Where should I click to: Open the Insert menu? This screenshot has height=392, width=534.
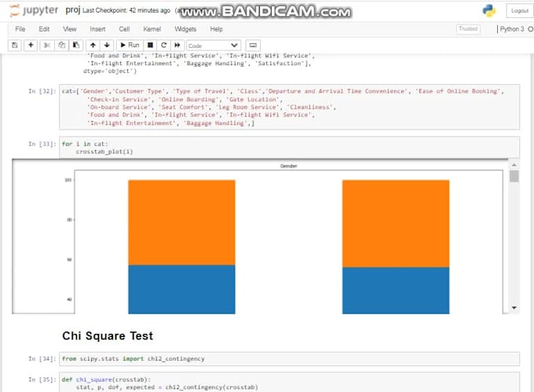[x=97, y=29]
